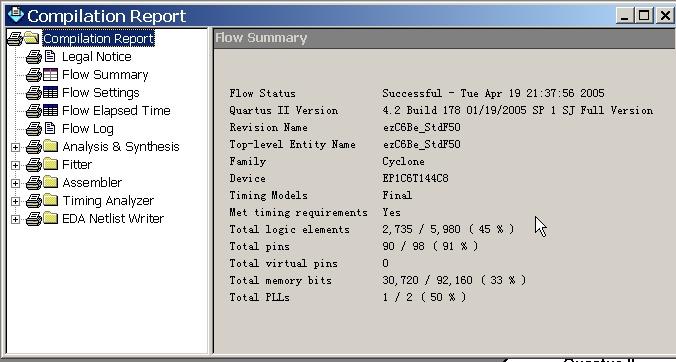Click printer icon beside Analysis & Synthesis
Viewport: 676px width, 362px height.
(x=34, y=147)
